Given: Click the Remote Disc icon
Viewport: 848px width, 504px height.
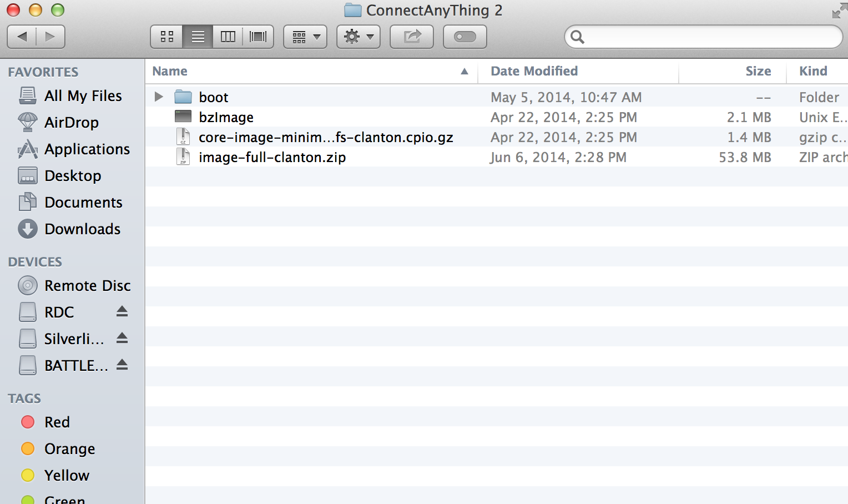Looking at the screenshot, I should (28, 285).
